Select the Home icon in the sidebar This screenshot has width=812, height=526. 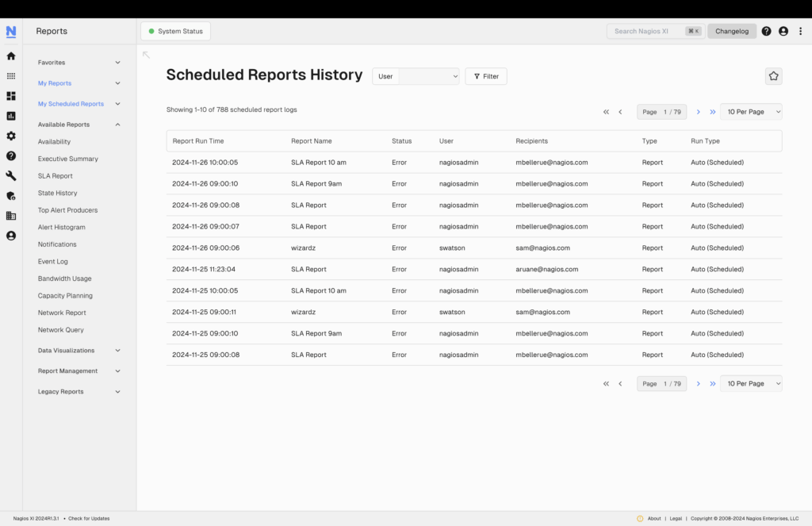point(10,56)
